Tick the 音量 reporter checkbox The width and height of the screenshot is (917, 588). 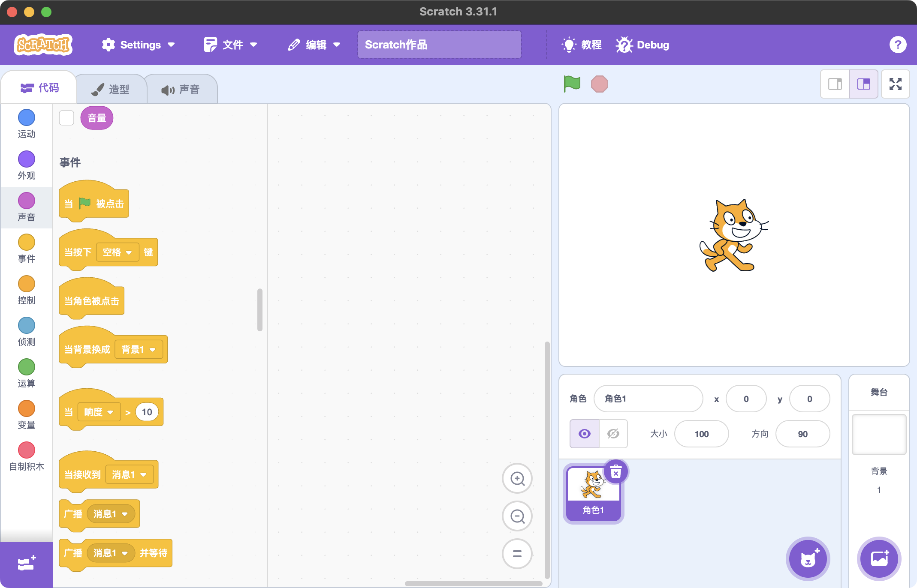pos(66,118)
